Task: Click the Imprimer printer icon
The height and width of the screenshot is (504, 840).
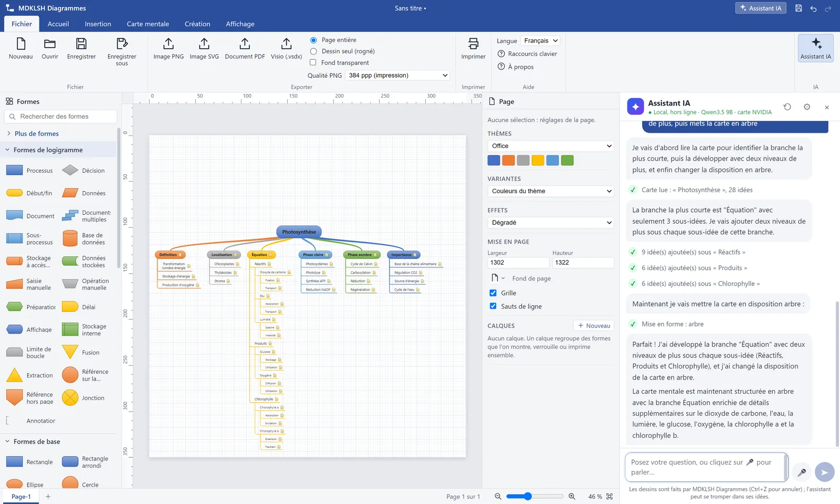Action: point(473,43)
